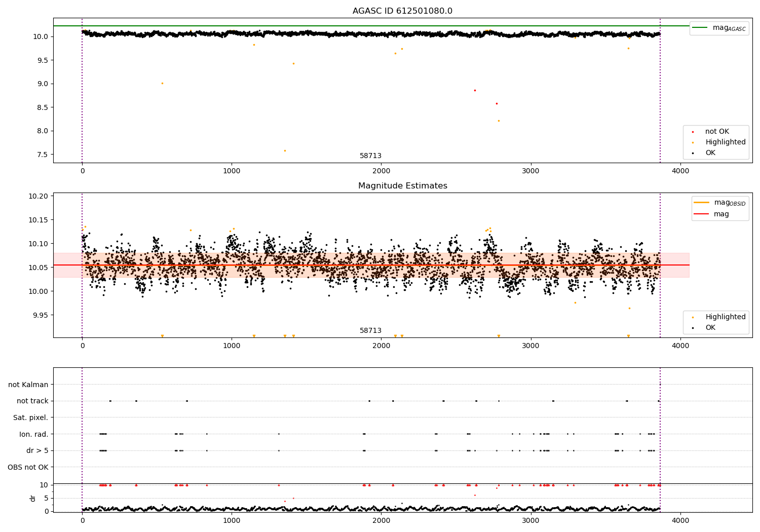This screenshot has width=760, height=532.
Task: Click the rotated 'dr' axis label
Action: (x=33, y=499)
